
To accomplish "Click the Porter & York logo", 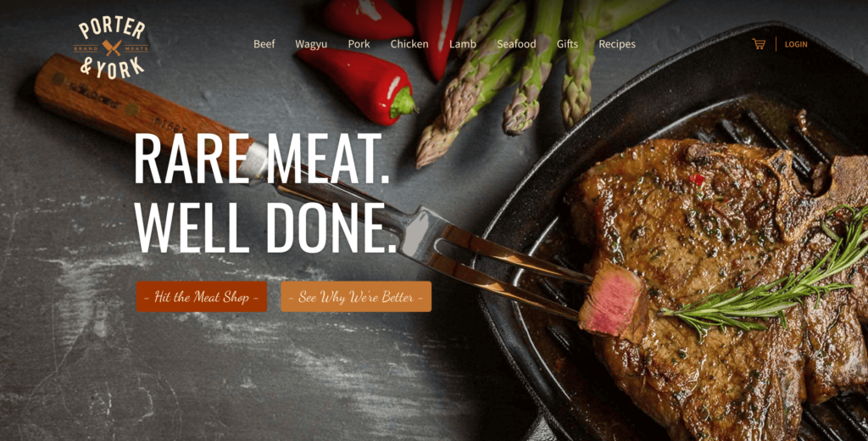I will click(x=111, y=48).
